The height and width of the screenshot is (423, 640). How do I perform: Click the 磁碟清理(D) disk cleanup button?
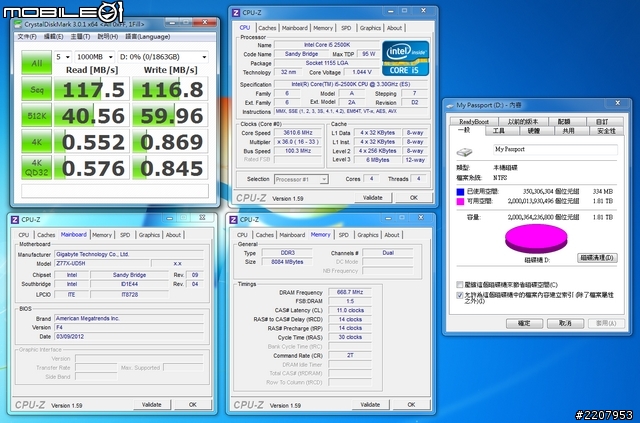tap(597, 258)
